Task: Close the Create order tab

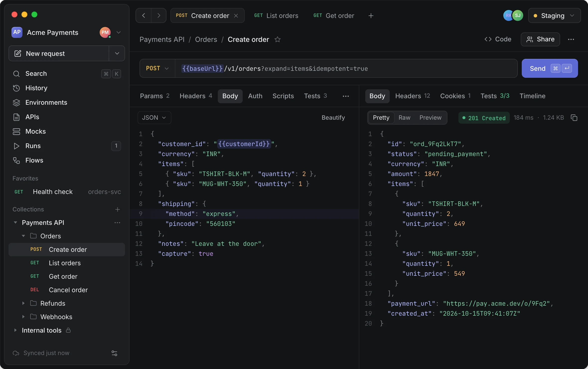Action: 236,16
